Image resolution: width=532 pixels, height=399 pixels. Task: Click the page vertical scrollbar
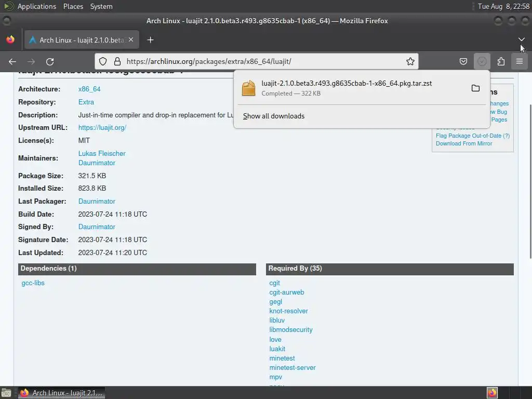click(x=529, y=182)
